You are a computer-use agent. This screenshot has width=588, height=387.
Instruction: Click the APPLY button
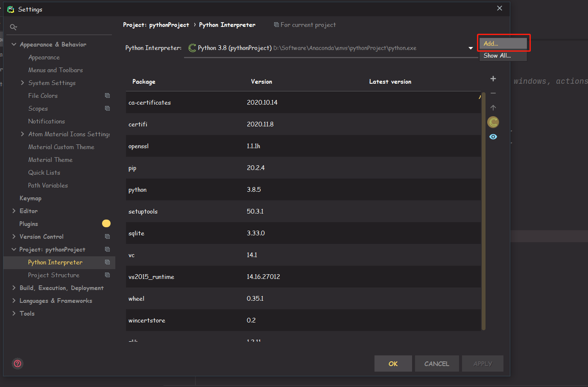click(x=483, y=364)
